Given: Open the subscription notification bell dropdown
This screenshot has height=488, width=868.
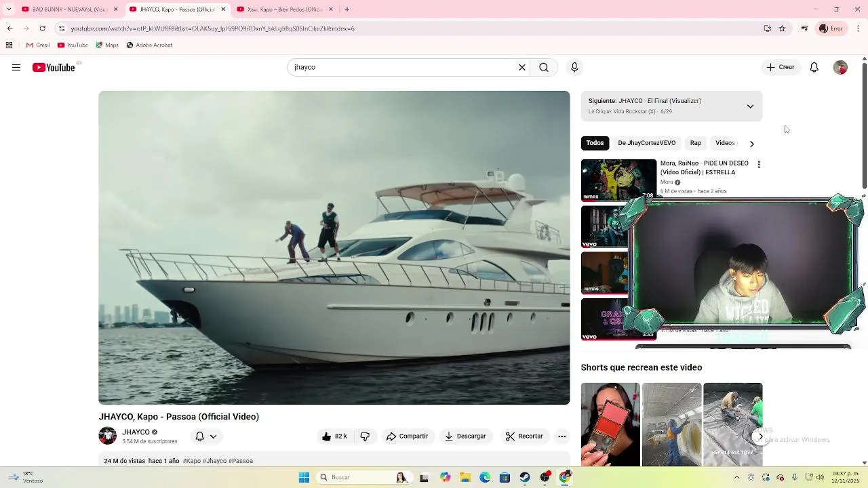Looking at the screenshot, I should [206, 436].
